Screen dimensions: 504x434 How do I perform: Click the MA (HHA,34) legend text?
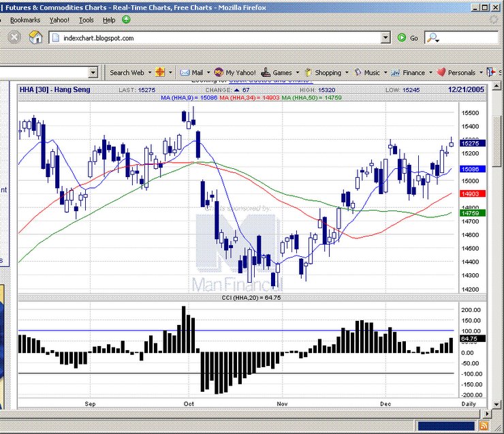point(249,97)
